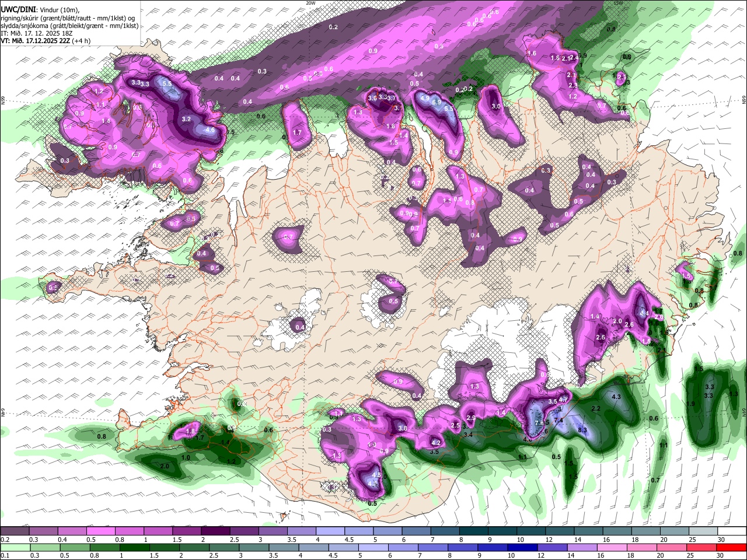
Task: Click the 2.5 grey-green rainfall legend swatch
Action: pyautogui.click(x=224, y=547)
